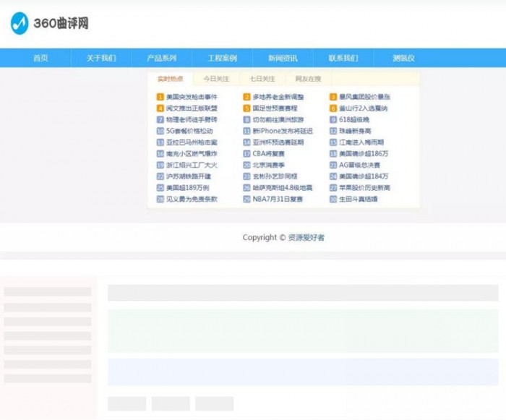Open the 浙江绍兴工厂大火 headline
506x420 pixels.
pos(192,165)
